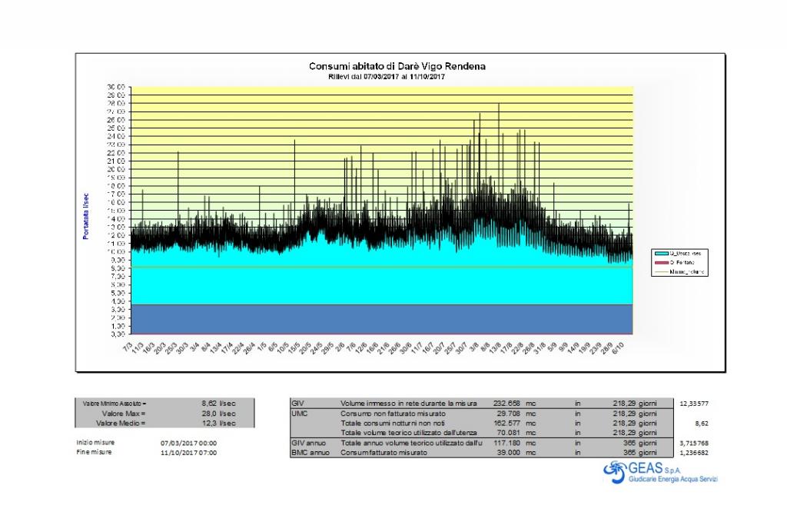Click the '28,0 l/sec' max value
Screen dimensions: 787x532
point(218,414)
